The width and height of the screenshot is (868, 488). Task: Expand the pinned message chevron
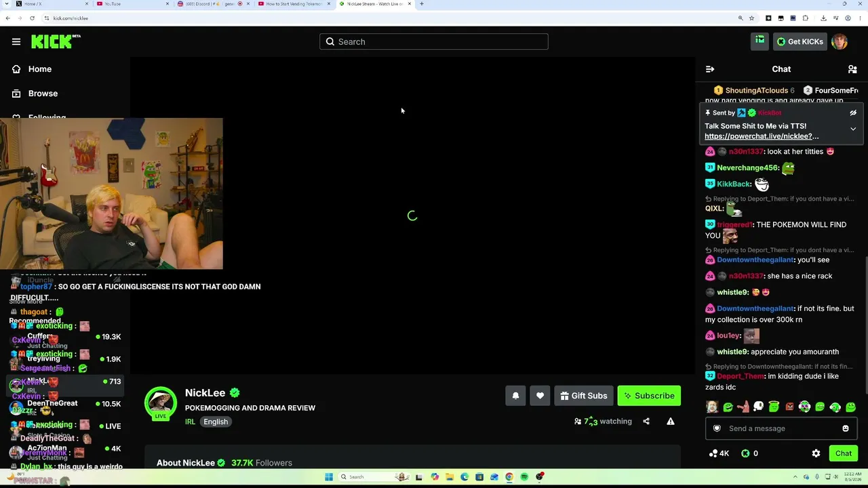point(853,129)
